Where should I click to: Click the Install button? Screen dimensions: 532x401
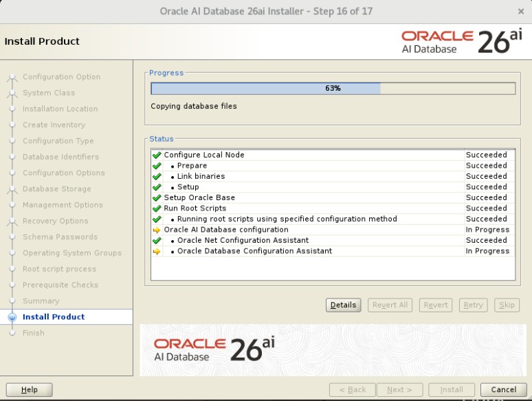point(452,389)
